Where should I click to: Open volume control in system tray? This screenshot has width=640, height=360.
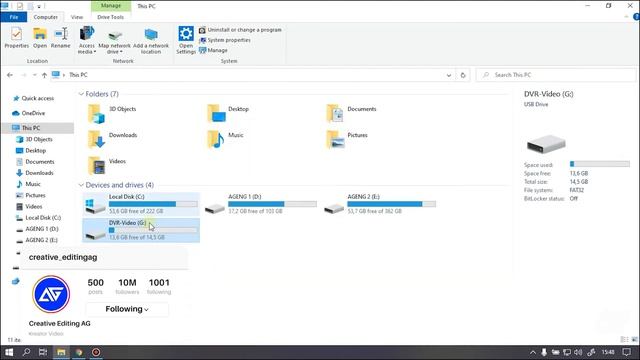point(578,352)
